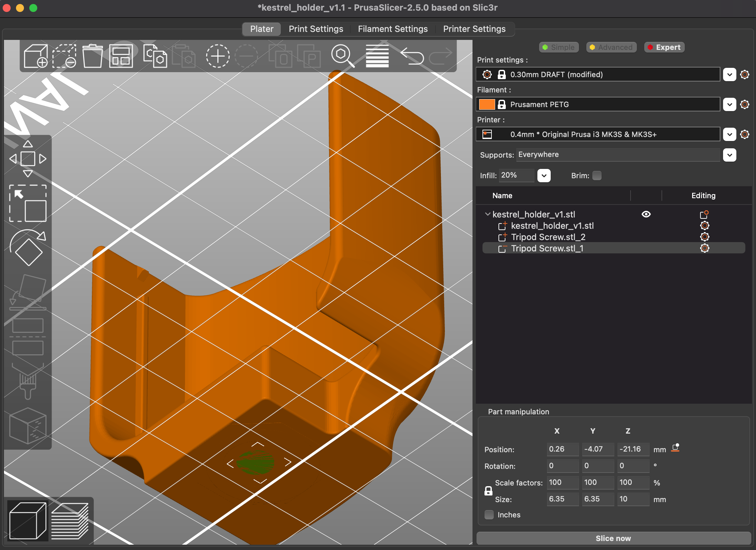Click the orange filament color swatch

486,104
